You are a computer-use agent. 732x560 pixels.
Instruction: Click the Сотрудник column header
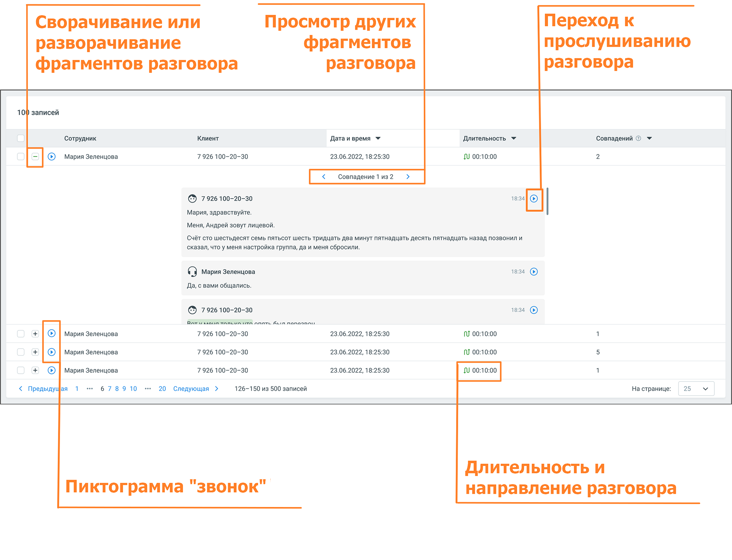tap(80, 138)
